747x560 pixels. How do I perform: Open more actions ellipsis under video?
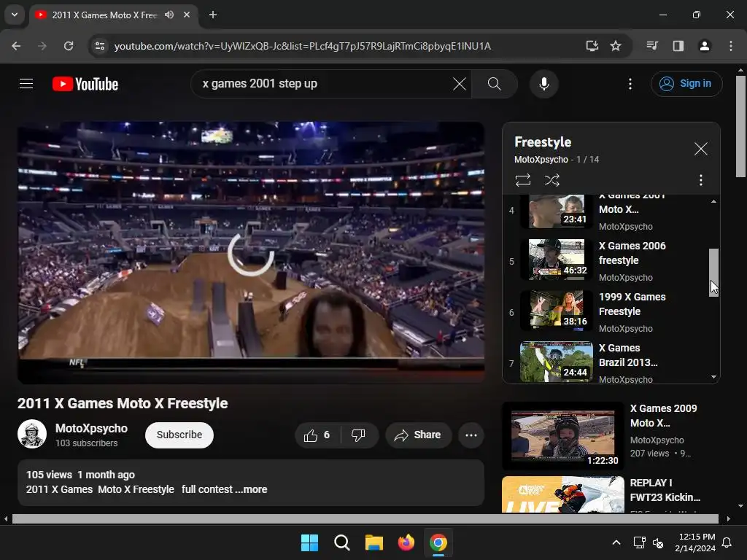coord(471,435)
